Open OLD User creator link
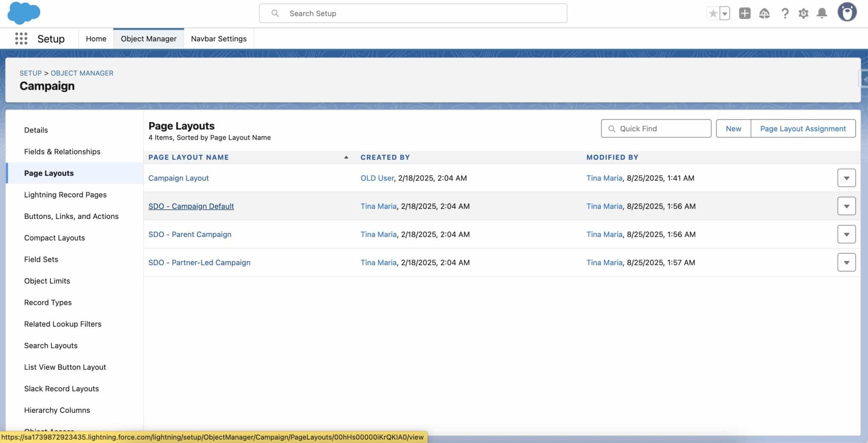The width and height of the screenshot is (868, 443). tap(377, 178)
